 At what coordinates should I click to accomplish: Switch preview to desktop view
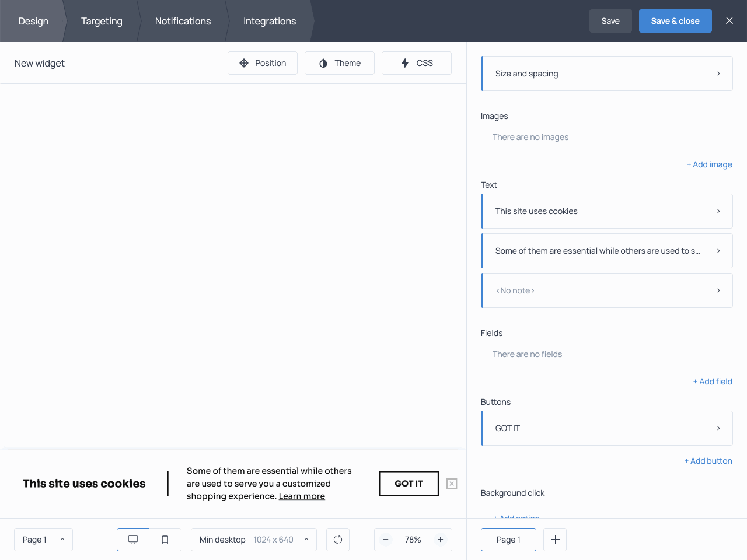click(x=132, y=540)
